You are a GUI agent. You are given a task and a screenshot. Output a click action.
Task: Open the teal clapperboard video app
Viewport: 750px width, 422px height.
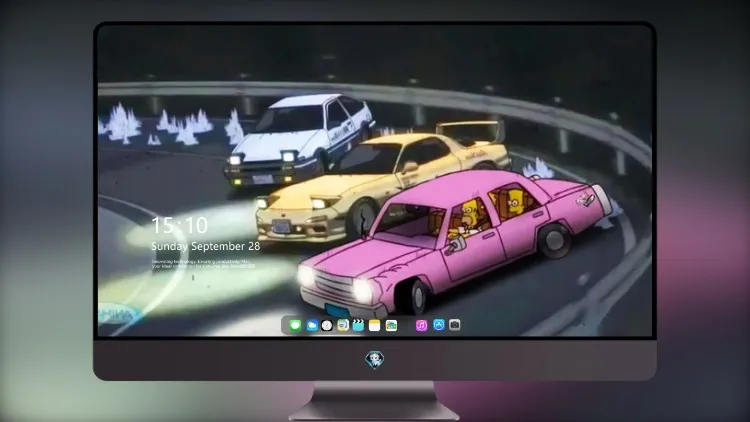point(358,325)
